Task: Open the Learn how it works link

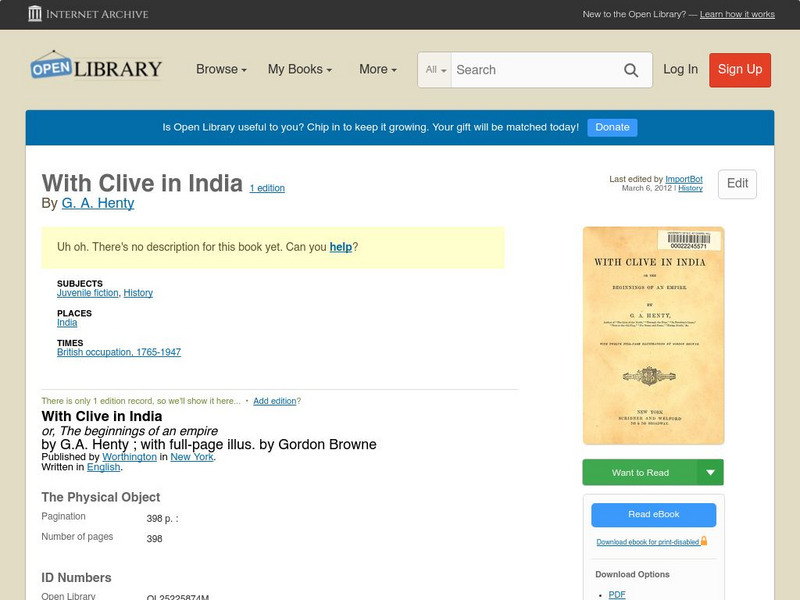Action: [x=737, y=14]
